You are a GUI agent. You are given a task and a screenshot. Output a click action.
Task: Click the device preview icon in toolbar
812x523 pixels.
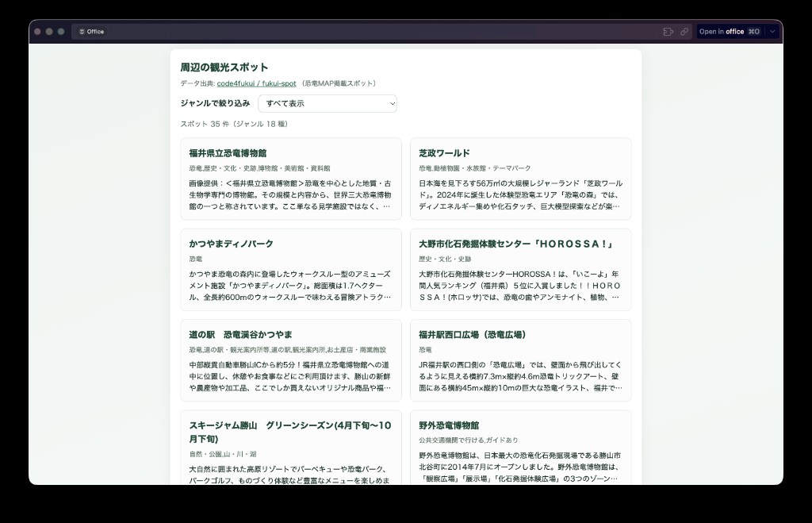coord(668,32)
